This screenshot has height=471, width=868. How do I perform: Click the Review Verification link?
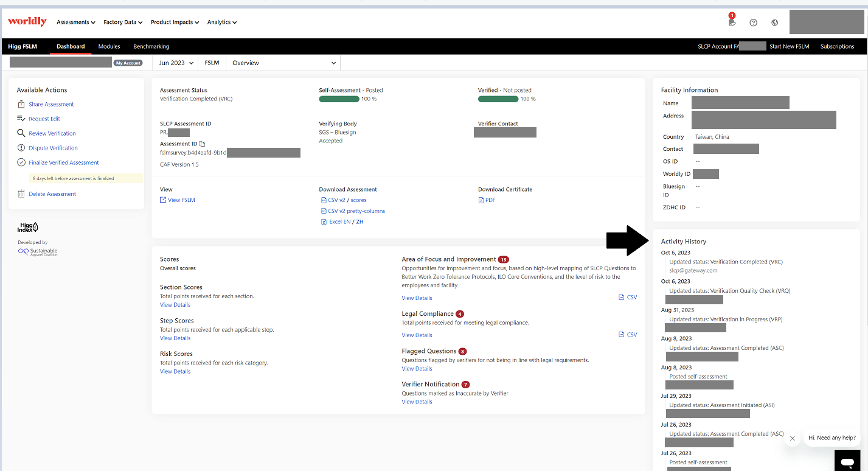tap(52, 133)
